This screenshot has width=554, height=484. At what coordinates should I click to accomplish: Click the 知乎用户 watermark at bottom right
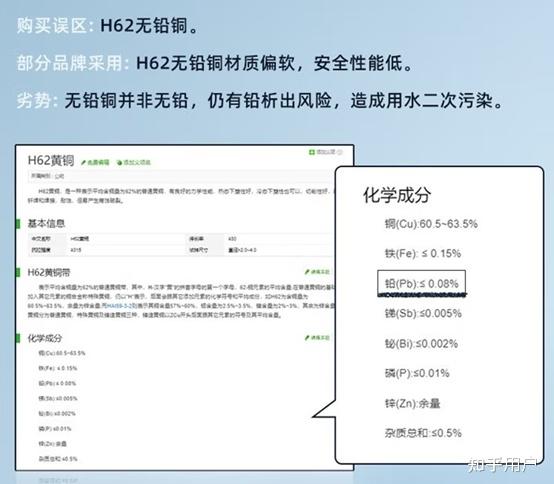click(502, 465)
